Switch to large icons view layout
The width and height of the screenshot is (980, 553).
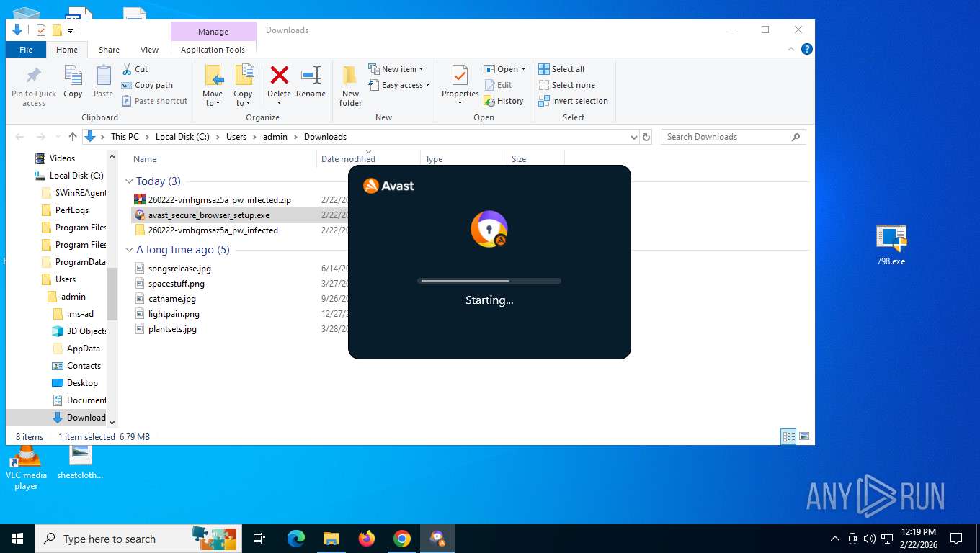pos(804,436)
